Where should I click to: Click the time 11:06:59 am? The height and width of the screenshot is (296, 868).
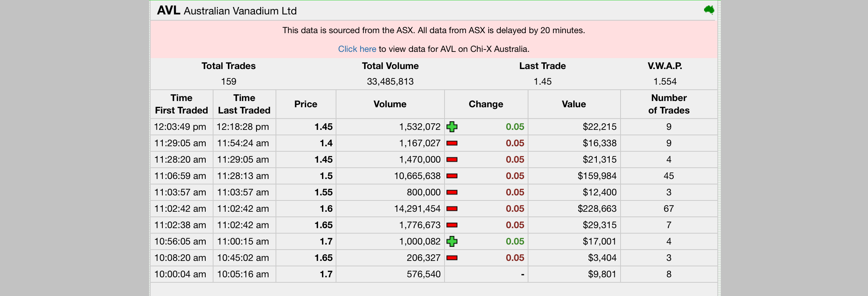coord(180,176)
